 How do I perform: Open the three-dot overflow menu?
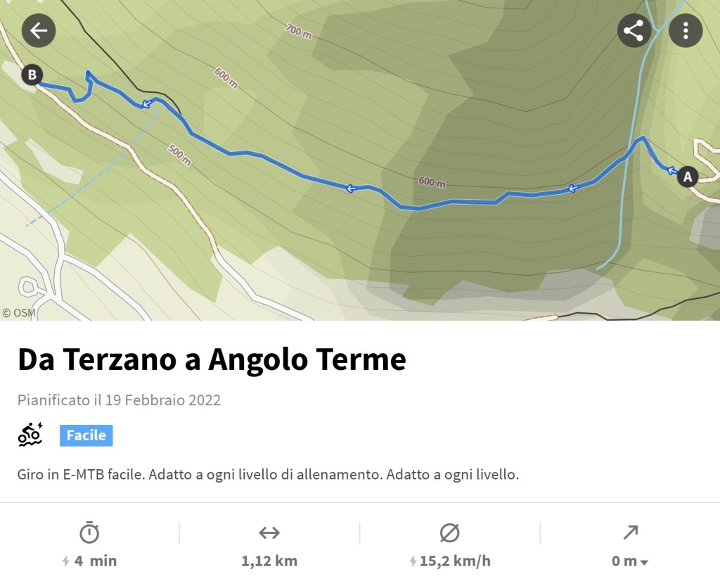point(686,31)
